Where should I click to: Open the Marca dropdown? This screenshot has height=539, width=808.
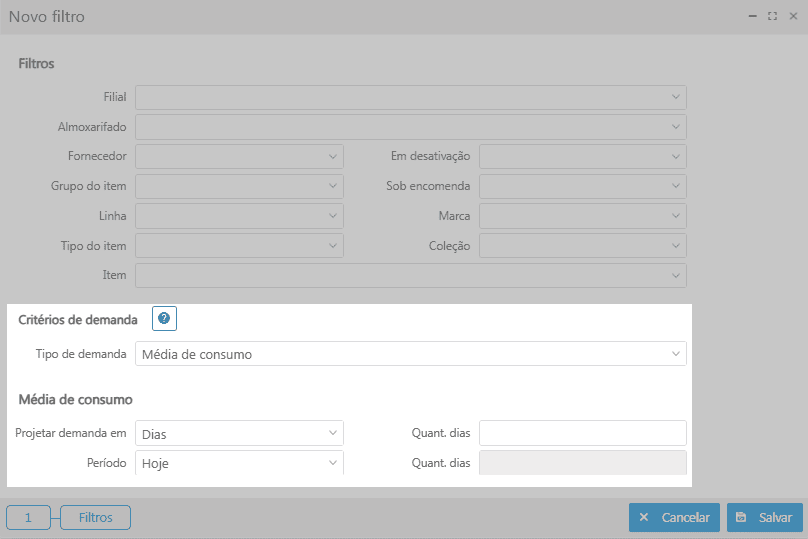tap(582, 216)
